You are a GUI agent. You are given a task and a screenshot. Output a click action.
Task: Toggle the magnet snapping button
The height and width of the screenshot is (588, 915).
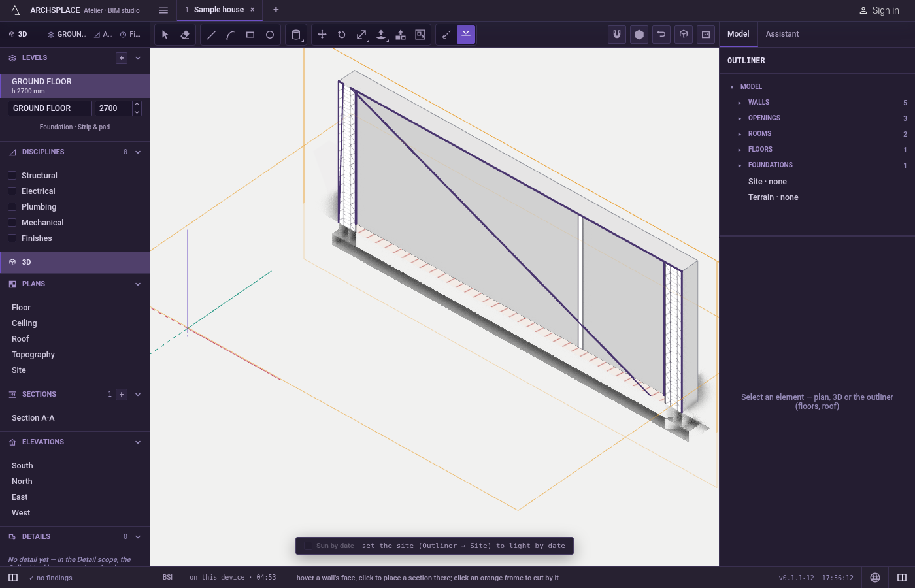click(x=617, y=35)
